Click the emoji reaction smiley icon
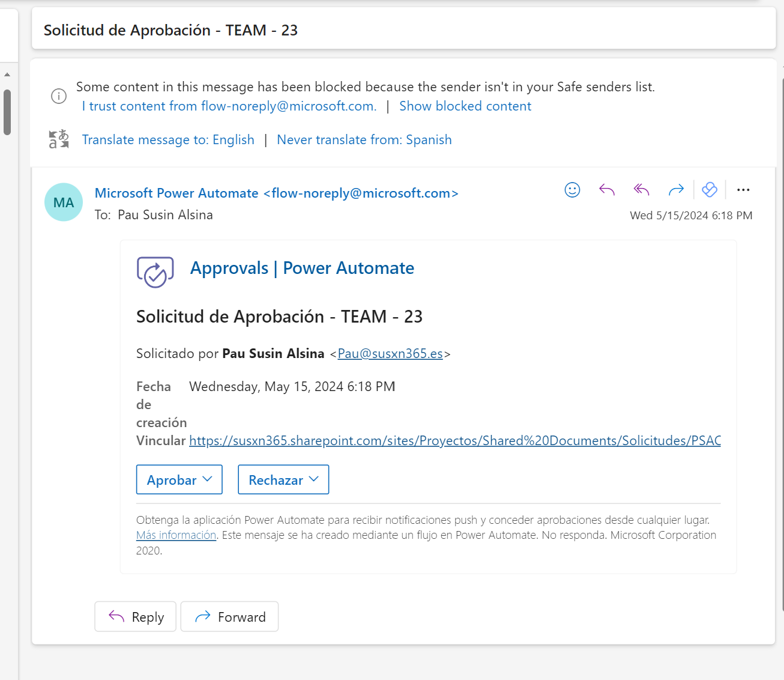Image resolution: width=784 pixels, height=680 pixels. (572, 190)
